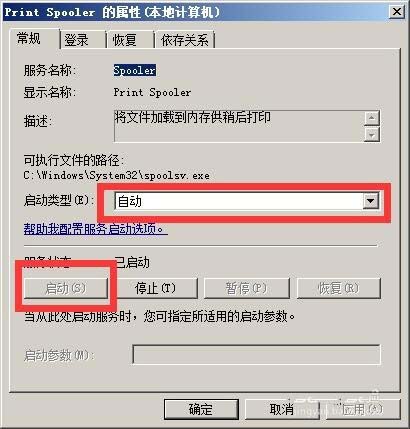Click the spoolsv.exe executable path text

click(116, 175)
